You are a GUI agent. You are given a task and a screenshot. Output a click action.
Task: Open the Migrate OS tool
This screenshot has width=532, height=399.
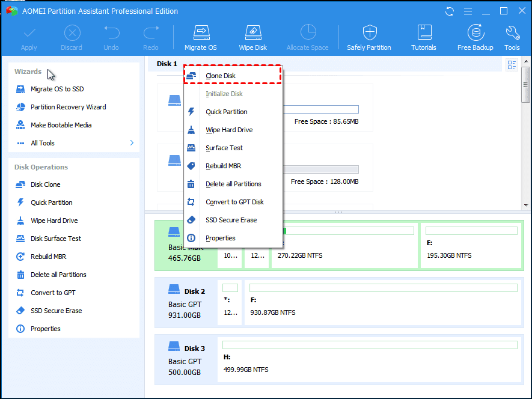coord(201,37)
